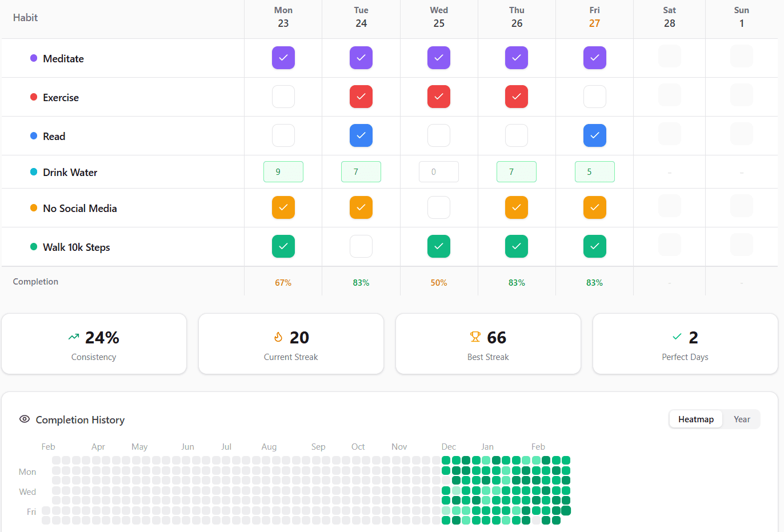The height and width of the screenshot is (532, 784).
Task: Mark Exercise complete on Monday 23
Action: coord(283,96)
